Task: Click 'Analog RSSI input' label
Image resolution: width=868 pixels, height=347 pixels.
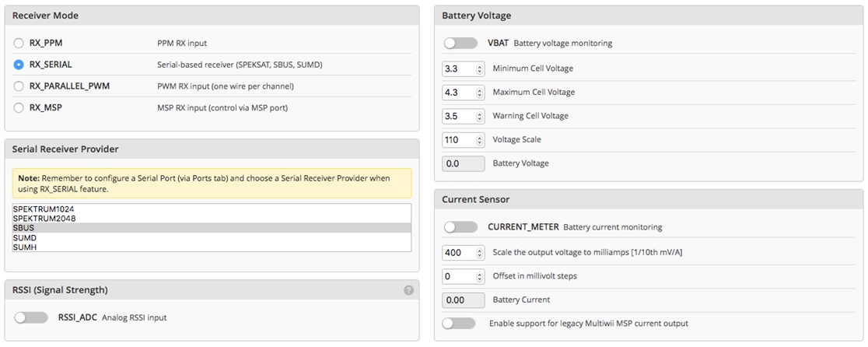Action: (135, 317)
